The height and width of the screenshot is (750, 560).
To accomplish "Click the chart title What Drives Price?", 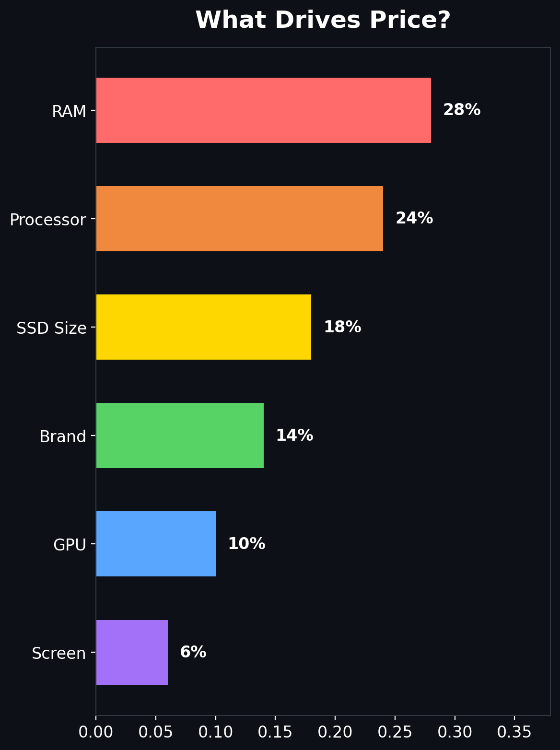I will click(323, 21).
